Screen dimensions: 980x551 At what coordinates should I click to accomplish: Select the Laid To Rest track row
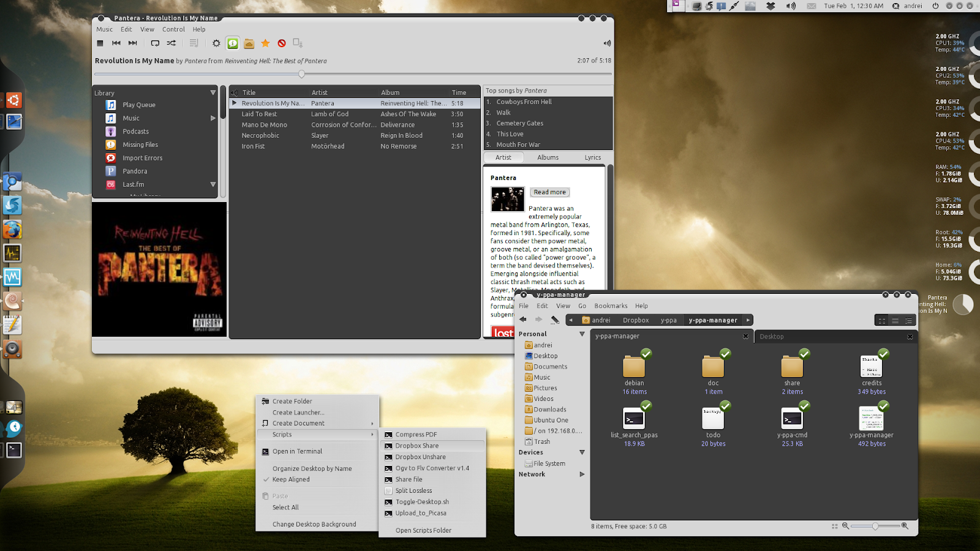(x=355, y=114)
